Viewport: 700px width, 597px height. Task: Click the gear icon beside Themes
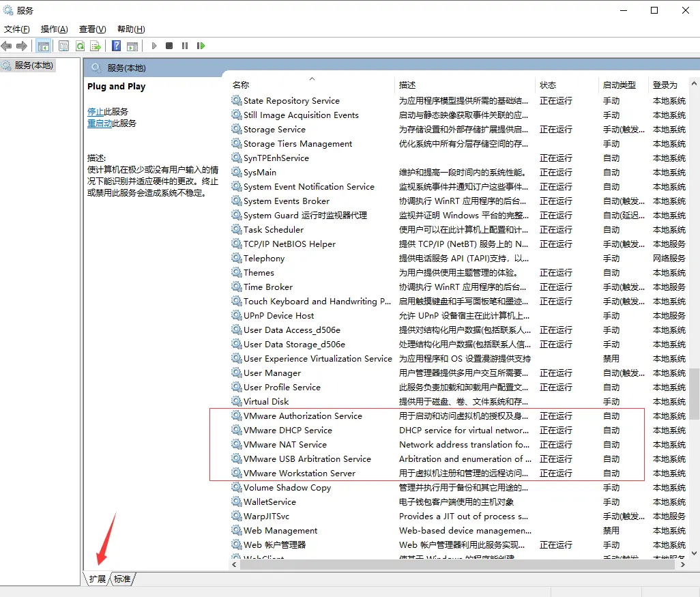(x=237, y=272)
